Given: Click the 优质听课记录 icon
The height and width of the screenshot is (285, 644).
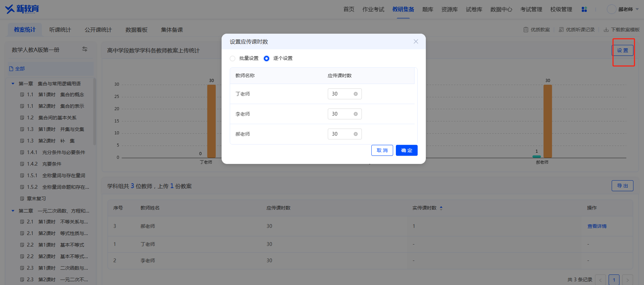Looking at the screenshot, I should coord(561,30).
